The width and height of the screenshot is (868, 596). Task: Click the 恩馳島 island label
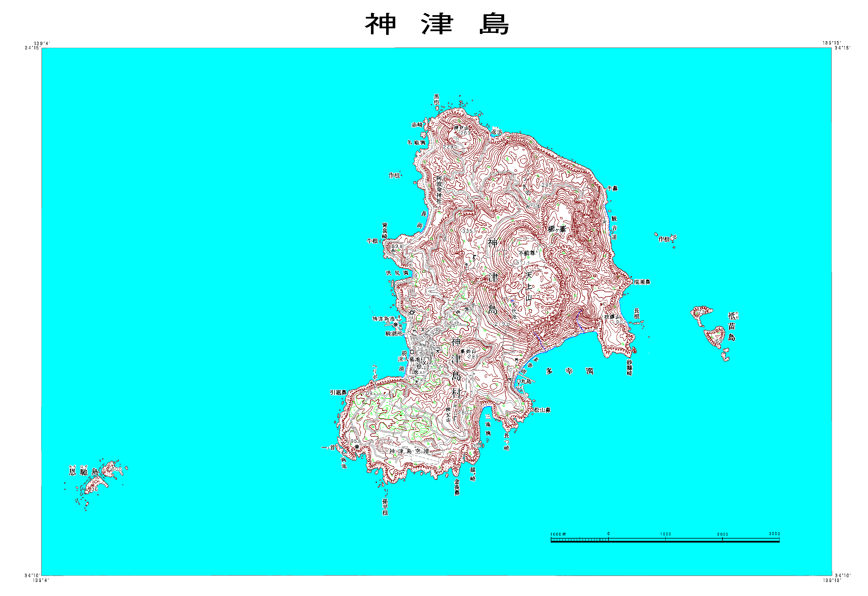click(84, 472)
